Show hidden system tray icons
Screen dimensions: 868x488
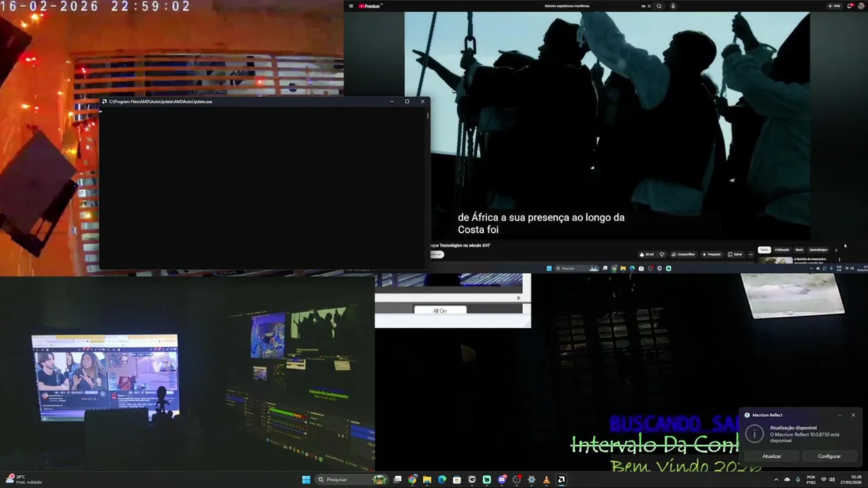point(776,480)
